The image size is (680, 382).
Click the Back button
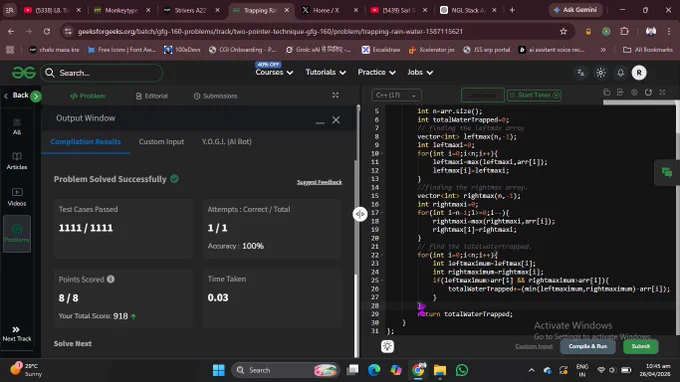(x=16, y=95)
